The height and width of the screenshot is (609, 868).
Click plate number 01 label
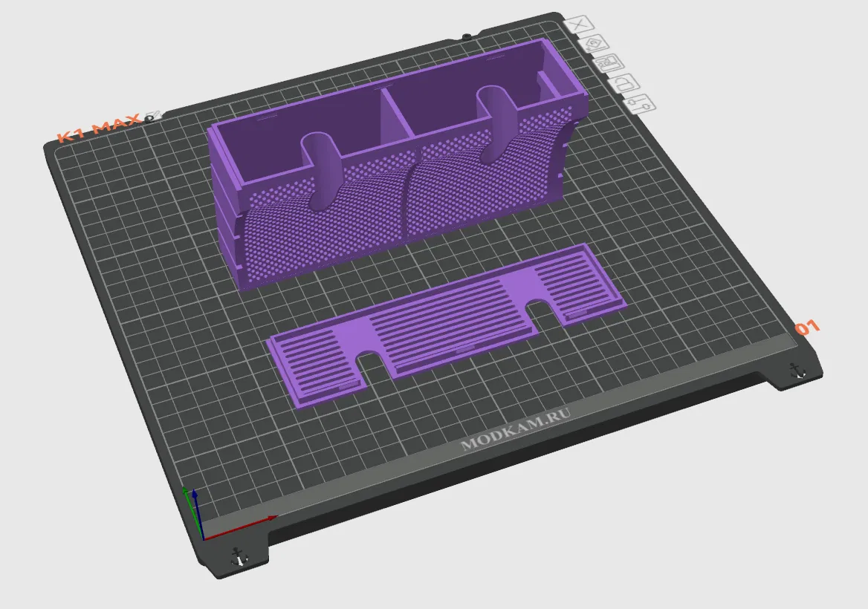click(x=807, y=328)
